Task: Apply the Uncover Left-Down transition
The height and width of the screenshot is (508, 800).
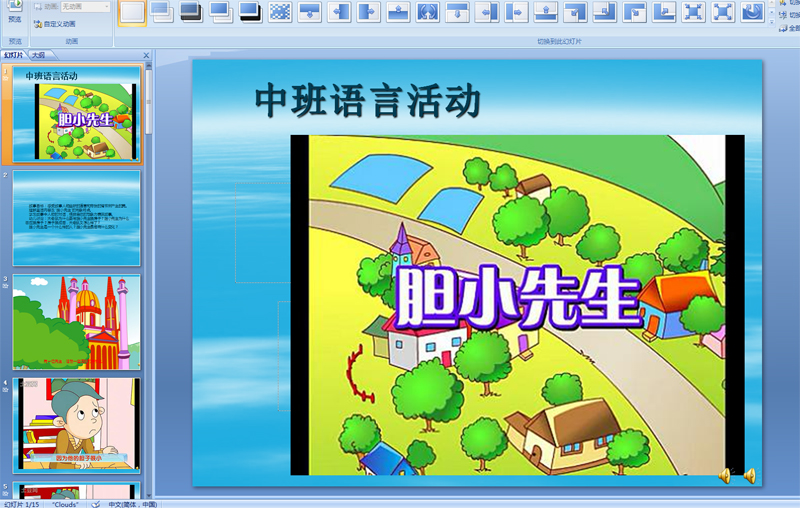Action: pyautogui.click(x=576, y=12)
